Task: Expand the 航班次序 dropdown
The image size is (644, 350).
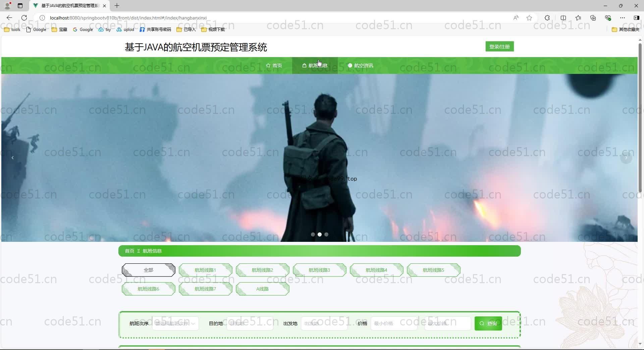Action: [175, 323]
